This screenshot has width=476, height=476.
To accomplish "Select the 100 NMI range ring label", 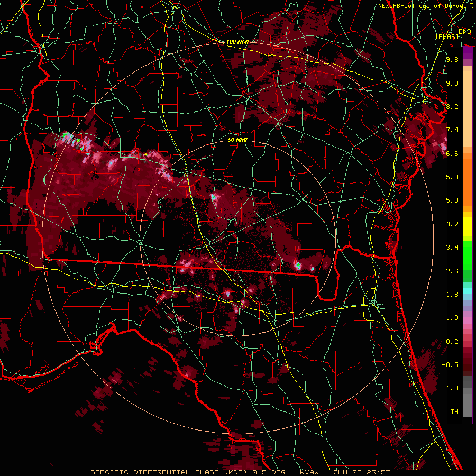I will coord(237,42).
